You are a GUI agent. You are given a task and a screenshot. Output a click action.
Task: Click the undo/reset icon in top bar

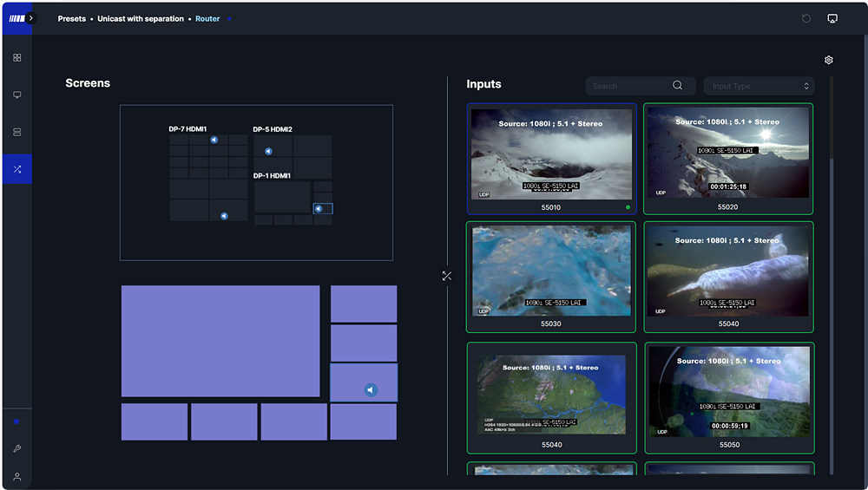[x=806, y=18]
